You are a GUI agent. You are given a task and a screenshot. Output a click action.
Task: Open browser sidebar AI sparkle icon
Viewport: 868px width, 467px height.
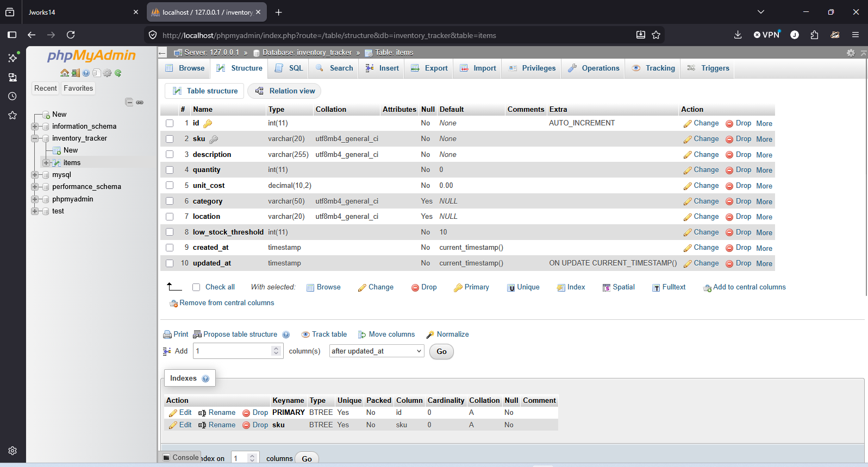(x=13, y=57)
